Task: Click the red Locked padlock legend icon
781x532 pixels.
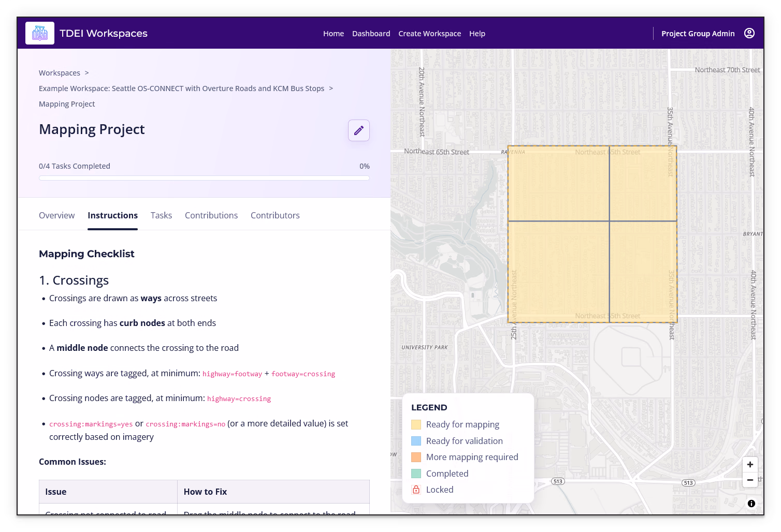Action: (416, 490)
